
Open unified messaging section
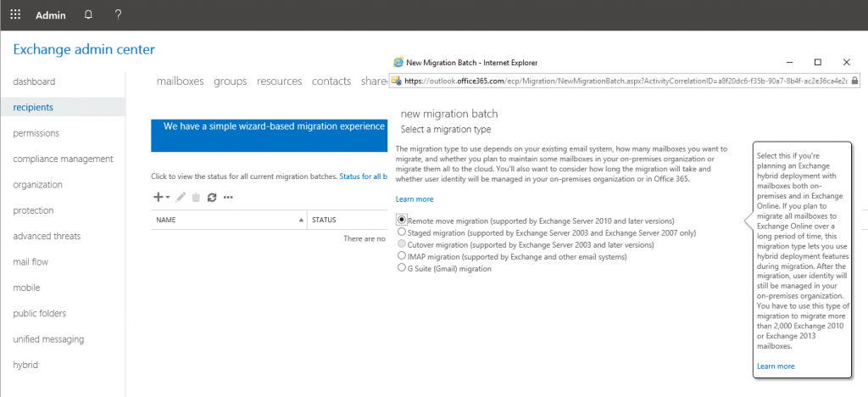(48, 338)
